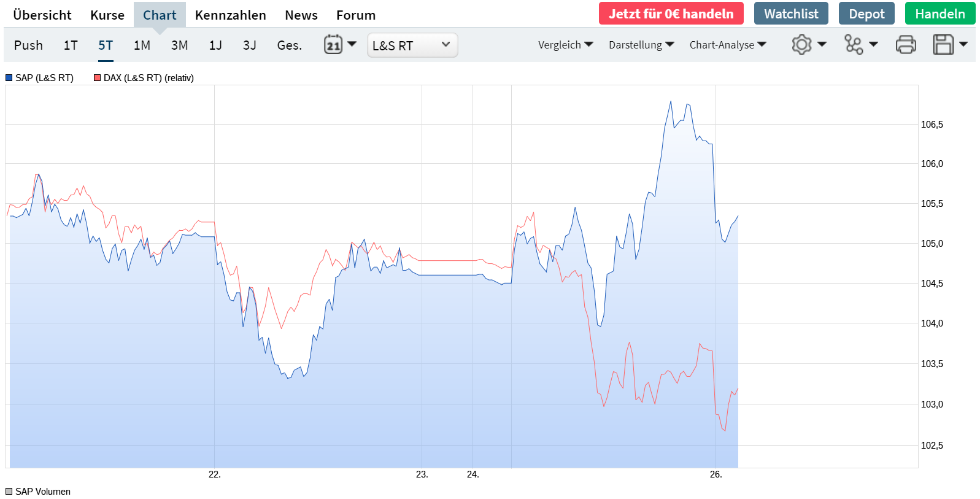Switch chart to 3M range
This screenshot has height=499, width=980.
tap(179, 45)
